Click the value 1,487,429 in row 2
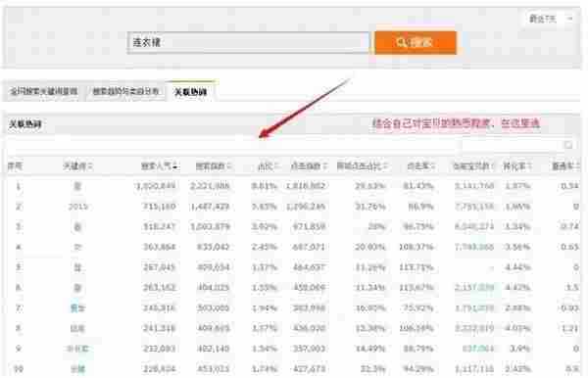Image resolution: width=588 pixels, height=378 pixels. coord(210,207)
